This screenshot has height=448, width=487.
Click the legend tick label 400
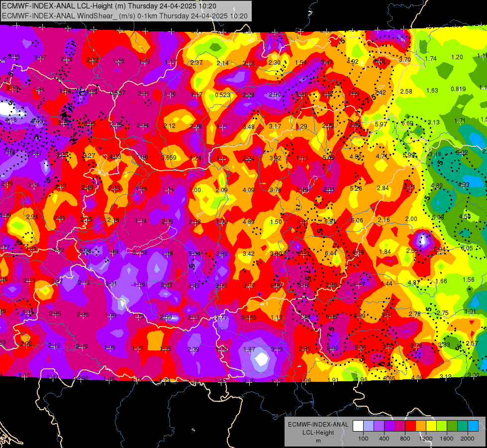(384, 439)
